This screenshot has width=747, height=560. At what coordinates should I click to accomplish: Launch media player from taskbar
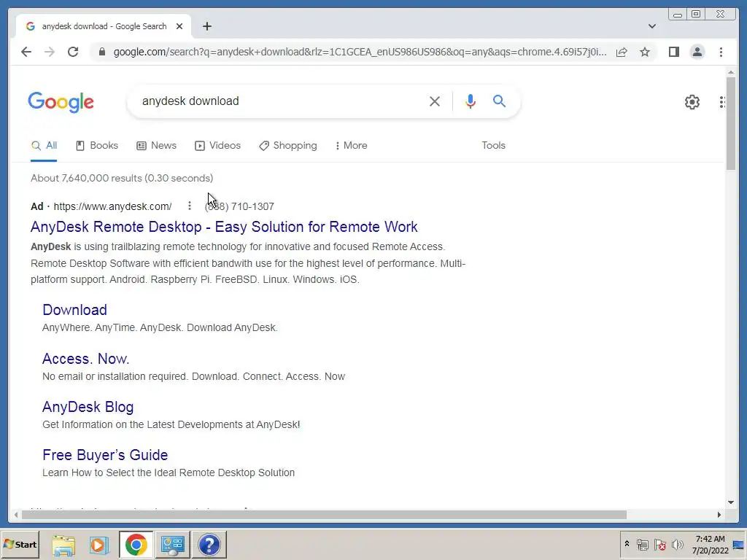[99, 545]
